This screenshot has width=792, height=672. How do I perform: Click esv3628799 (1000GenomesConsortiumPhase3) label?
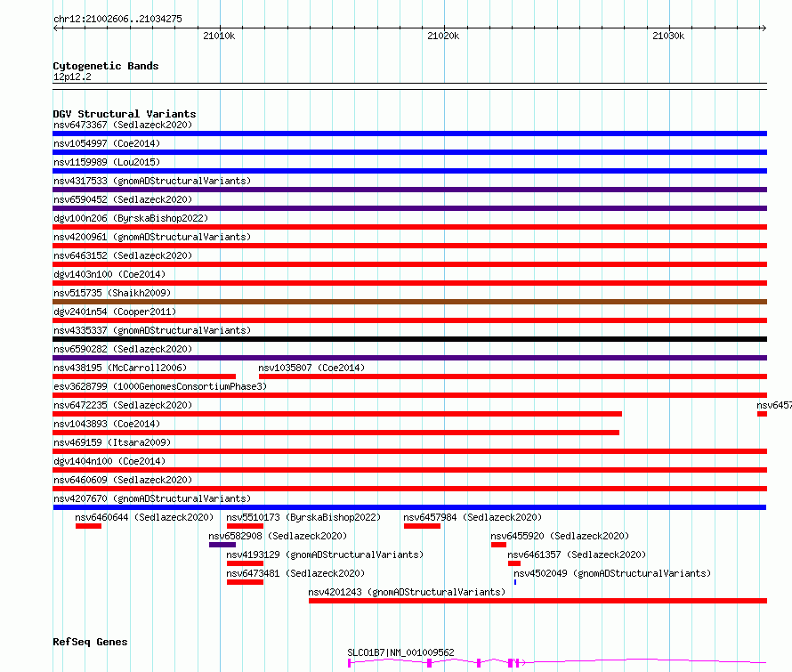tap(160, 386)
